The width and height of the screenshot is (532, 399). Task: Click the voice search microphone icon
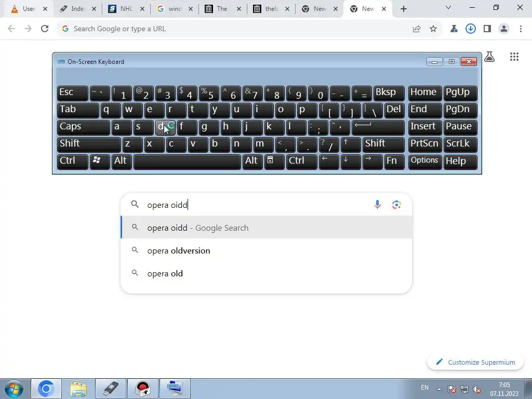pos(377,205)
